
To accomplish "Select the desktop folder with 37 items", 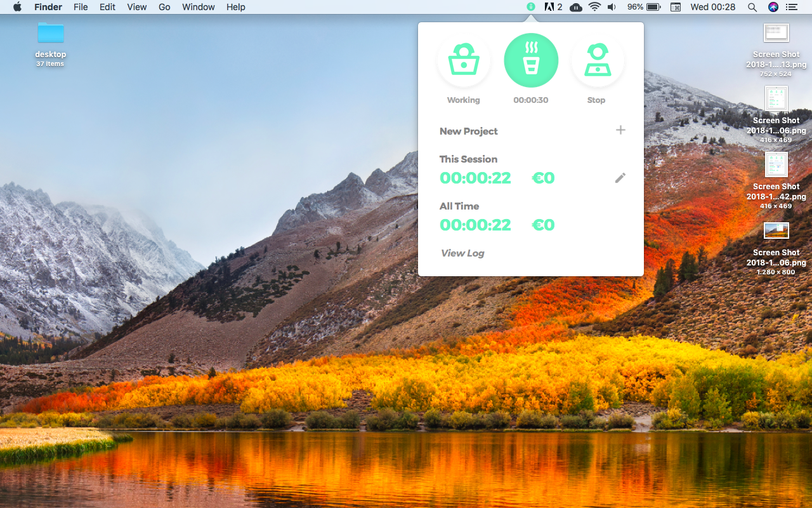I will tap(50, 44).
